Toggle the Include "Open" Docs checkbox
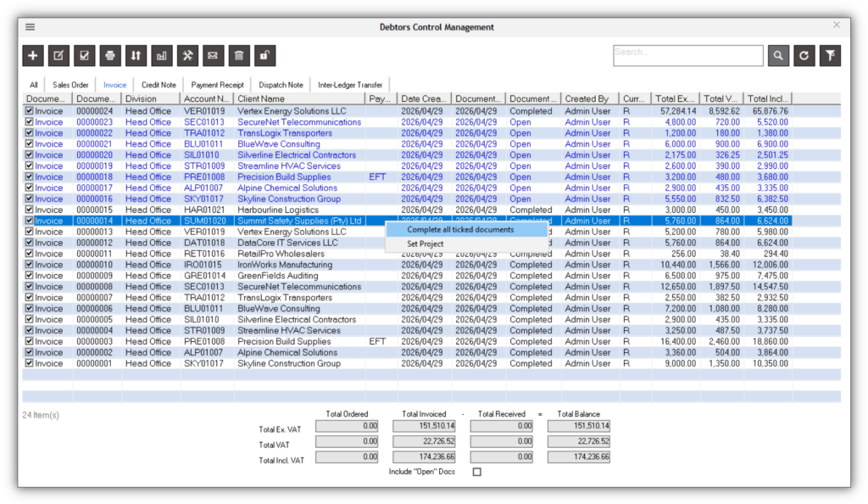Viewport: 868px width, 504px height. [477, 472]
